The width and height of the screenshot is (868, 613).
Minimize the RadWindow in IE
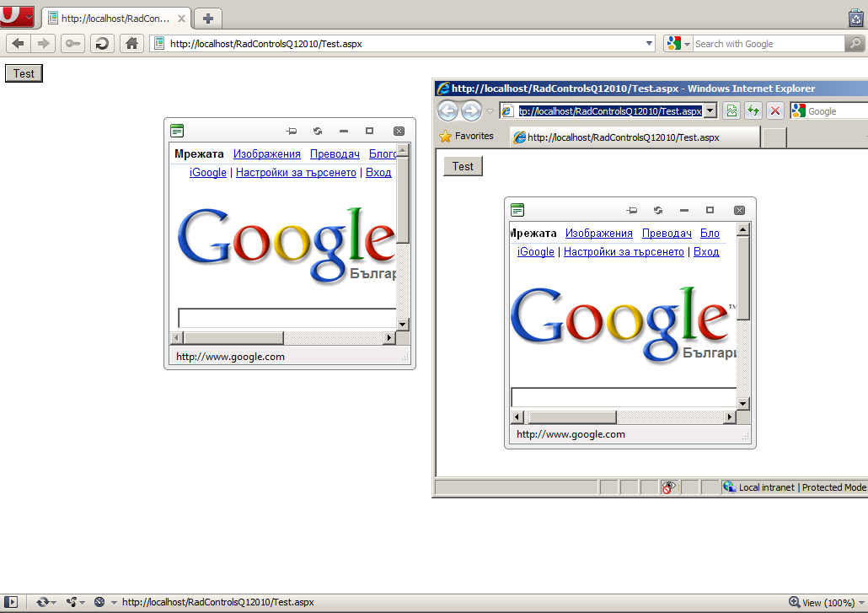coord(683,211)
